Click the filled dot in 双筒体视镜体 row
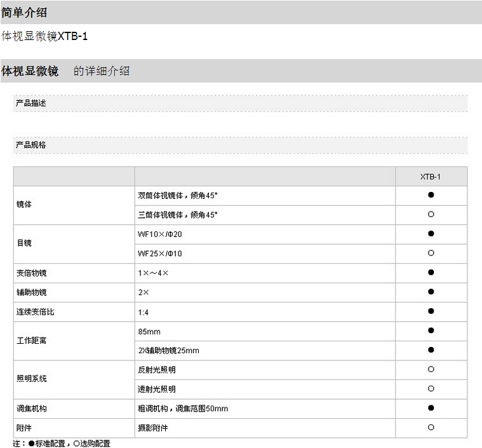This screenshot has height=448, width=482. pyautogui.click(x=431, y=195)
